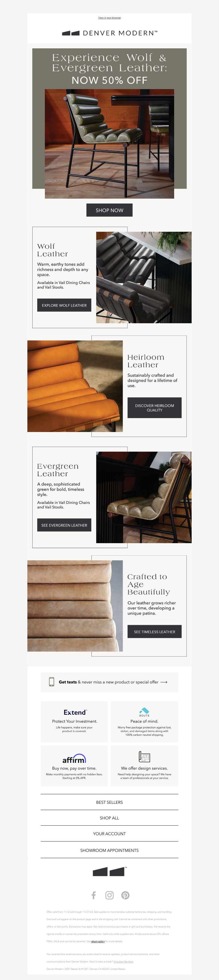Open the BEST SELLERS menu link
This screenshot has width=219, height=980.
pyautogui.click(x=109, y=802)
